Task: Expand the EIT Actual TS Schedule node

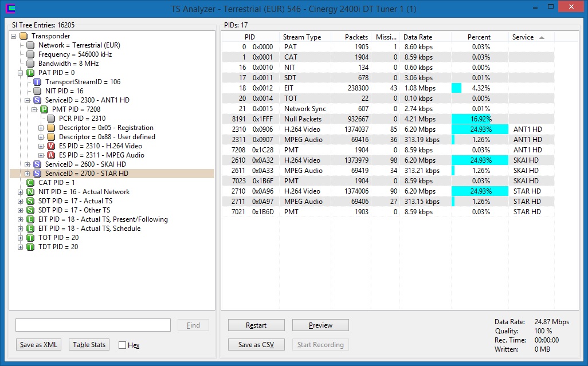Action: click(20, 229)
